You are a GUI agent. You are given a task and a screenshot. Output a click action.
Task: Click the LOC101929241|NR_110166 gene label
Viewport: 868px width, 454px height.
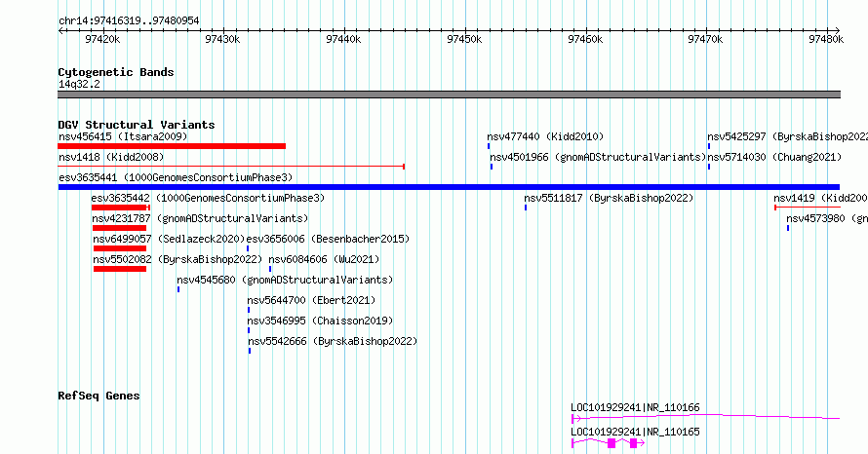(x=635, y=407)
